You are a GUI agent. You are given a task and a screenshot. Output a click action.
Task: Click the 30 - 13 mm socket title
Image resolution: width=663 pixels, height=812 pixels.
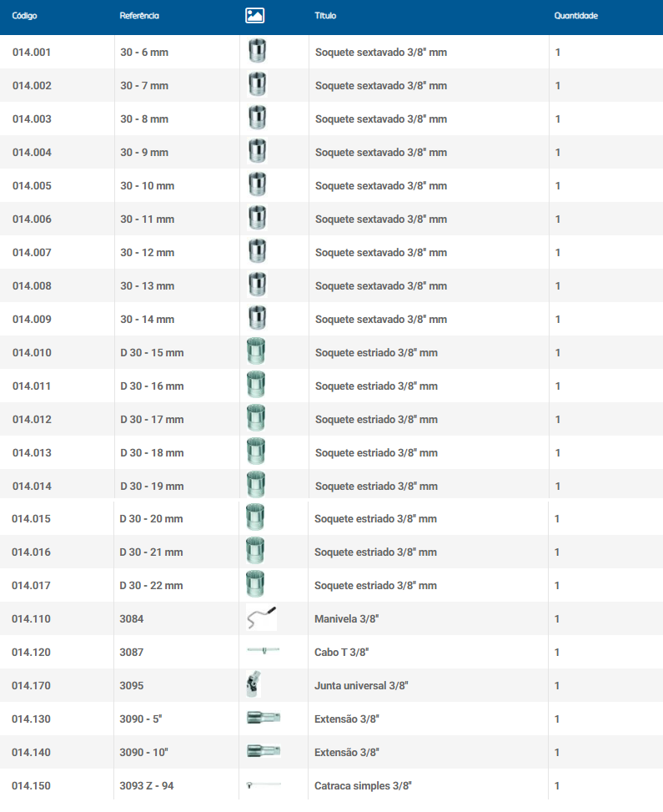tap(380, 285)
